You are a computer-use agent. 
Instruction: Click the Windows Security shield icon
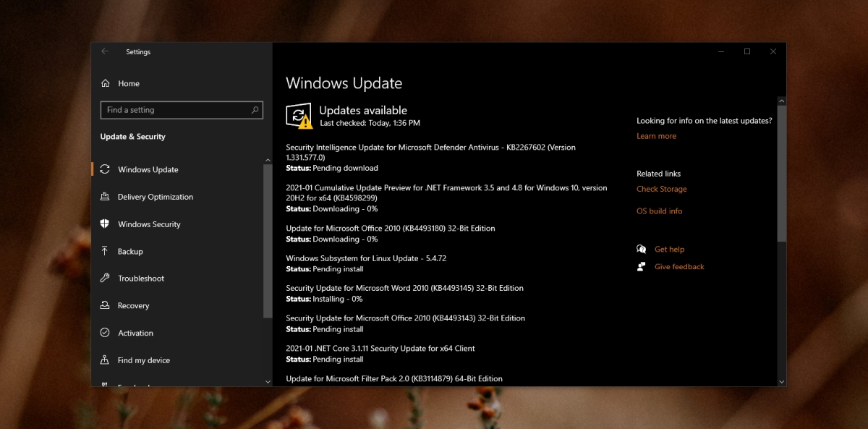click(x=105, y=224)
